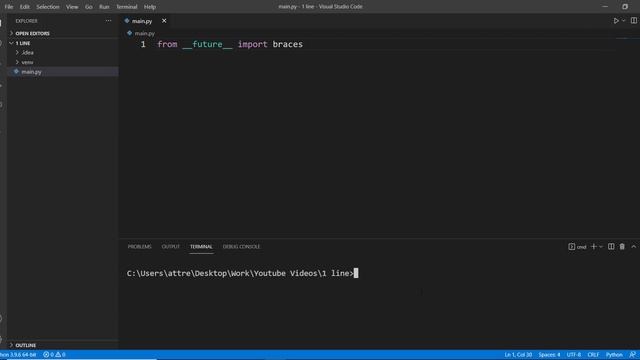Open the Selection menu

tap(48, 7)
